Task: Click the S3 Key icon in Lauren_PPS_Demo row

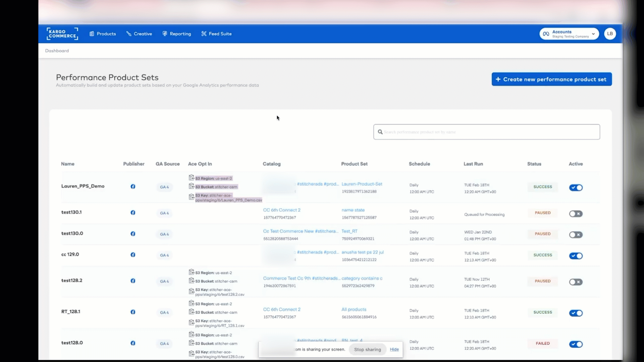Action: (191, 197)
